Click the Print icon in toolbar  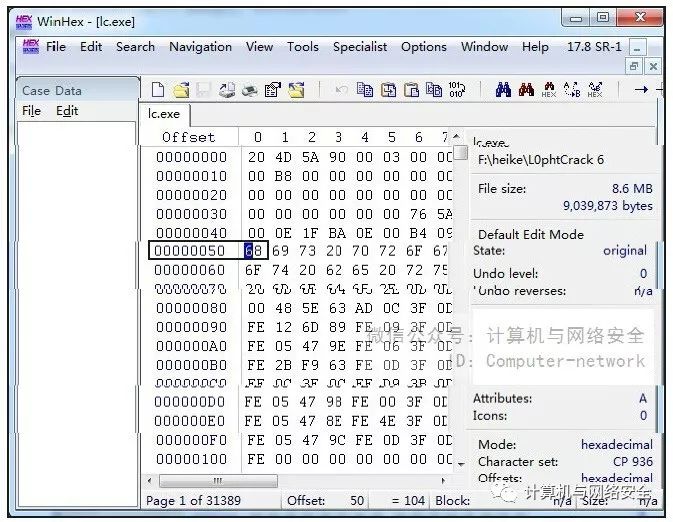(x=249, y=90)
